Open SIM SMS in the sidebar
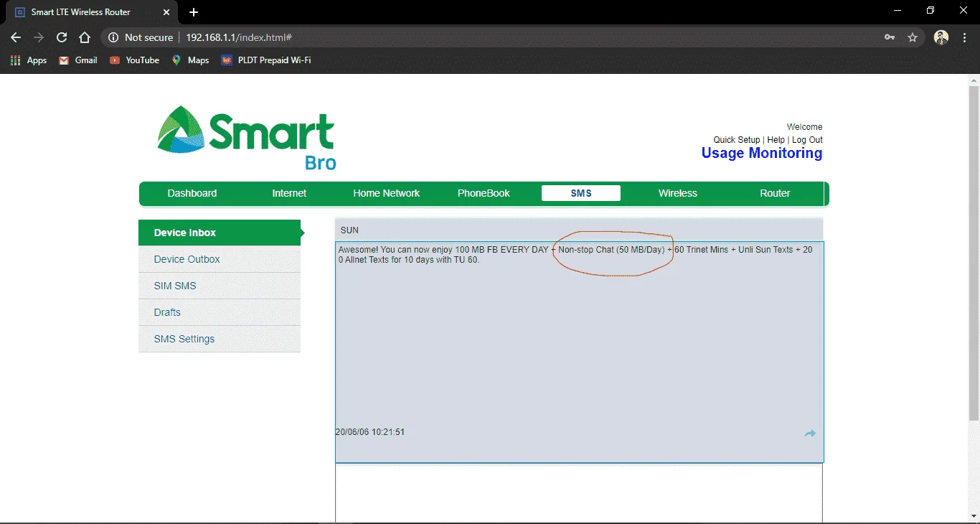Screen dimensions: 980x524 click(x=220, y=286)
